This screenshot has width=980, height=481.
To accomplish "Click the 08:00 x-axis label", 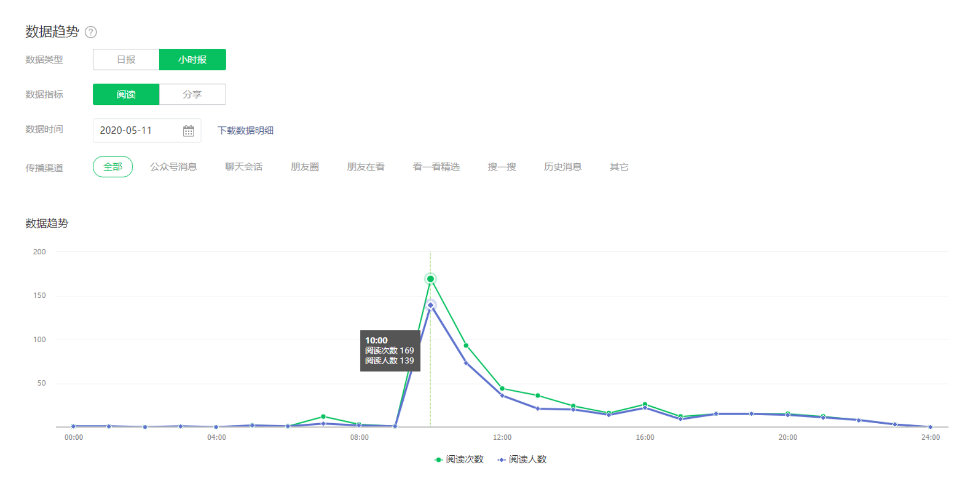I will pos(359,438).
